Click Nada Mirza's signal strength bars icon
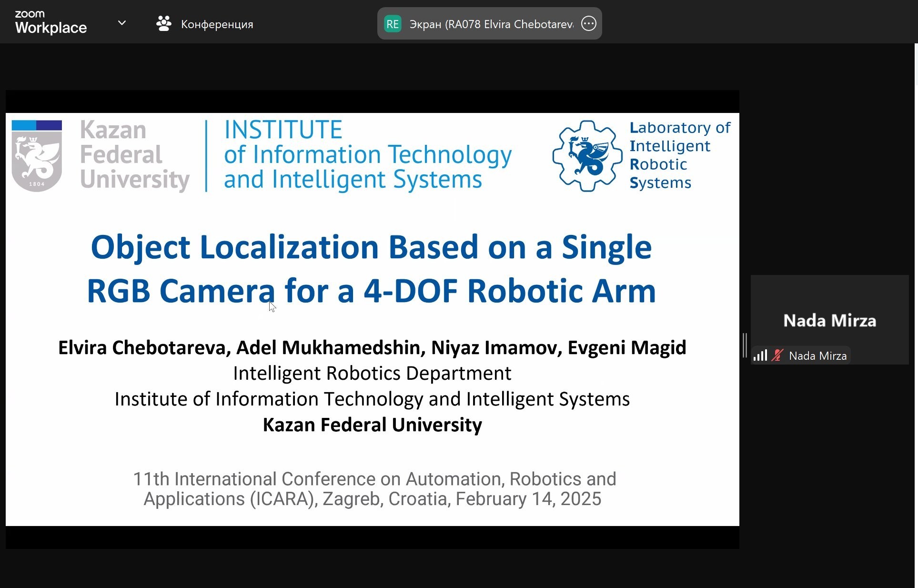The width and height of the screenshot is (918, 588). coord(760,355)
